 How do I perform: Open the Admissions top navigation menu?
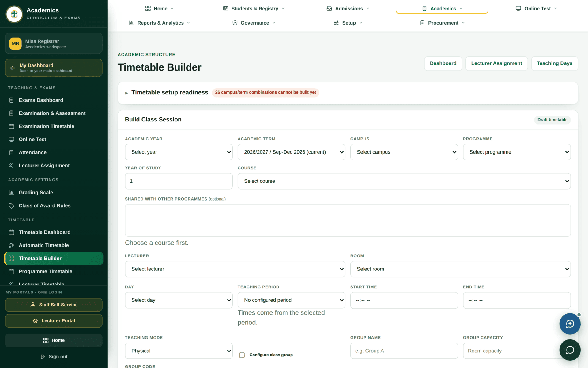(348, 9)
